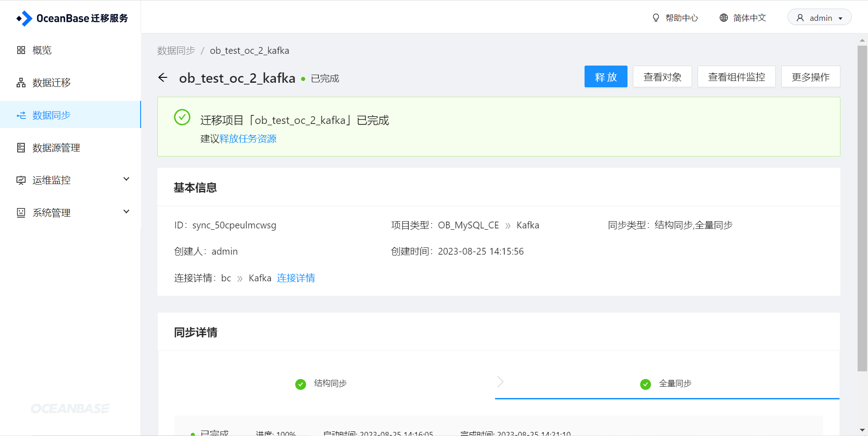Click the 已完成 status next to title
This screenshot has width=868, height=436.
coord(325,79)
